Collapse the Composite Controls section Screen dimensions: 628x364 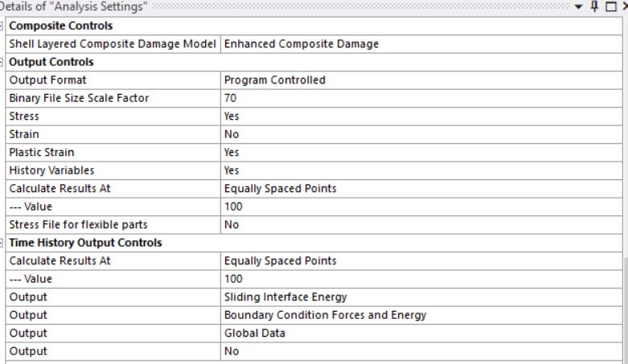(x=2, y=26)
